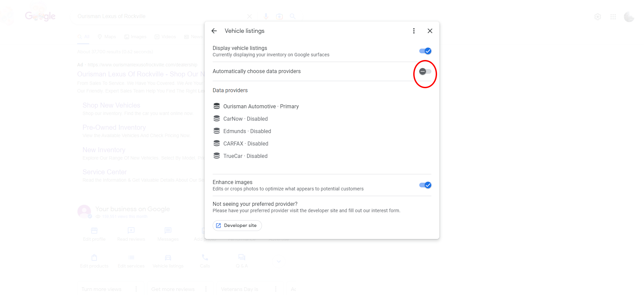Open the Shop New Vehicles link

(111, 105)
